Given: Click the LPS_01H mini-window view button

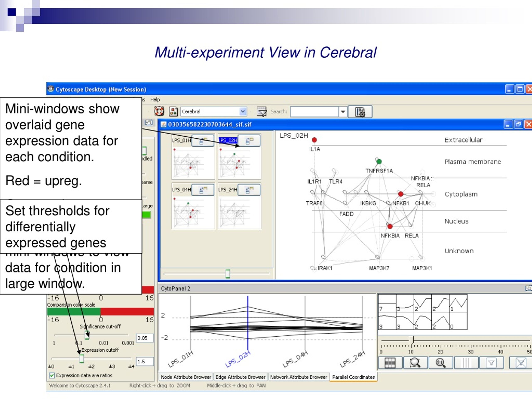Looking at the screenshot, I should 203,140.
